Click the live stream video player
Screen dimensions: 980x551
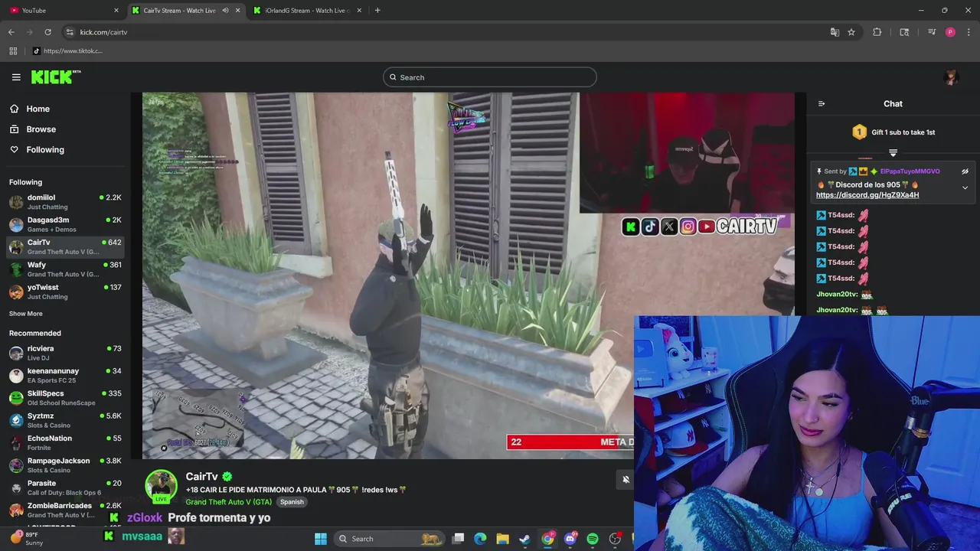tap(468, 275)
